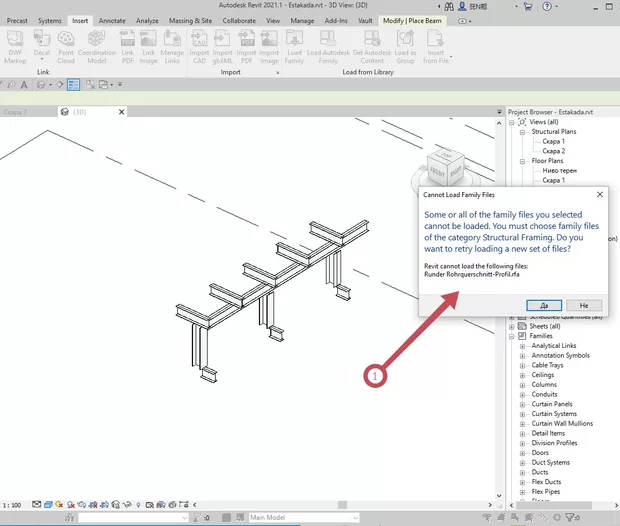620x526 pixels.
Task: Expand the Sheets (all) node
Action: pyautogui.click(x=512, y=326)
